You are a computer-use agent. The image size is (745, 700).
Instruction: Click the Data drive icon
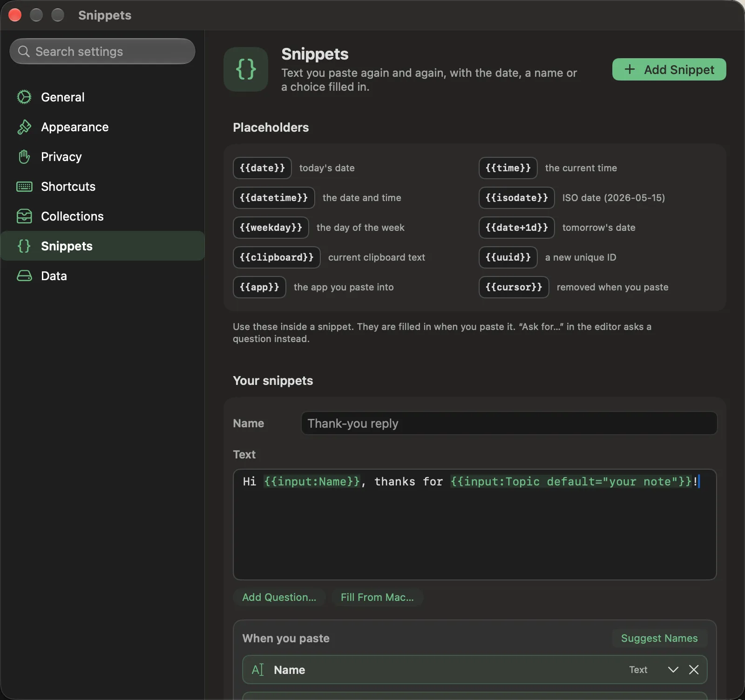(x=24, y=276)
